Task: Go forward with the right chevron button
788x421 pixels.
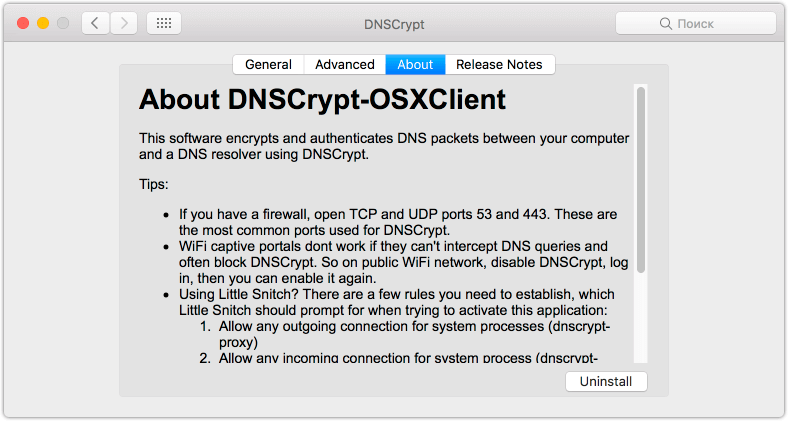Action: pos(124,23)
